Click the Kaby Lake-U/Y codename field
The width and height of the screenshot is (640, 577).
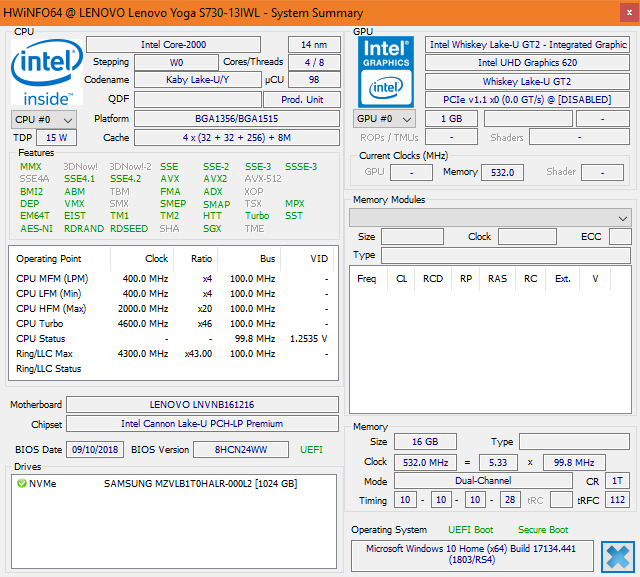[x=198, y=80]
